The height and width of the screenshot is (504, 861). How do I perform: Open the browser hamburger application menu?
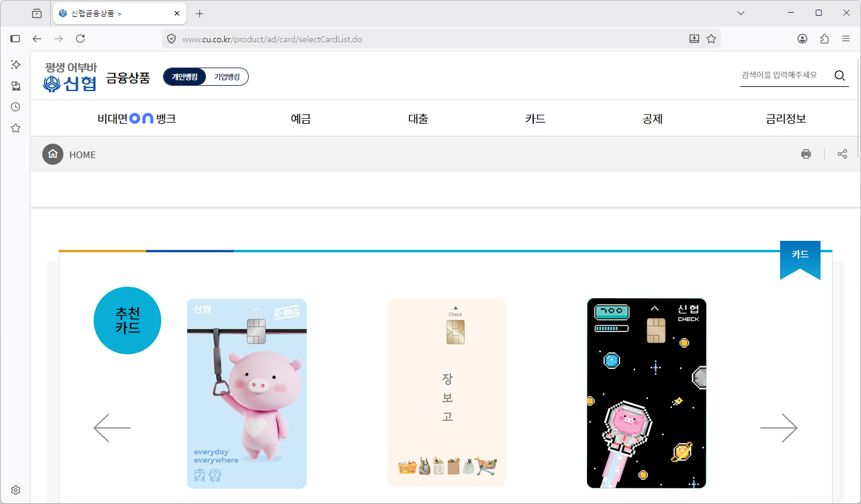click(846, 39)
